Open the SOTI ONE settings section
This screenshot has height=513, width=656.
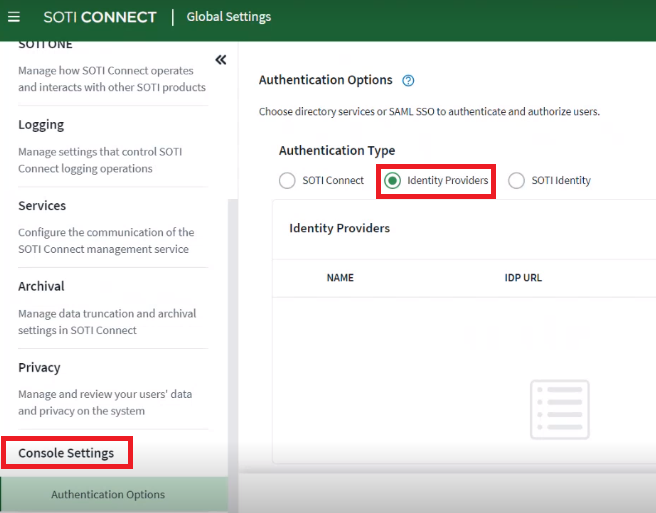45,45
